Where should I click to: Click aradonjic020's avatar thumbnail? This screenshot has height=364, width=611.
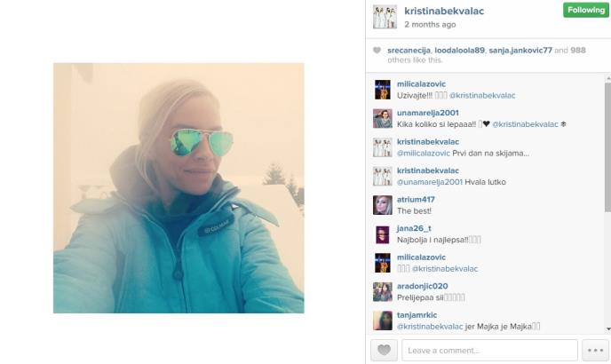tap(383, 291)
